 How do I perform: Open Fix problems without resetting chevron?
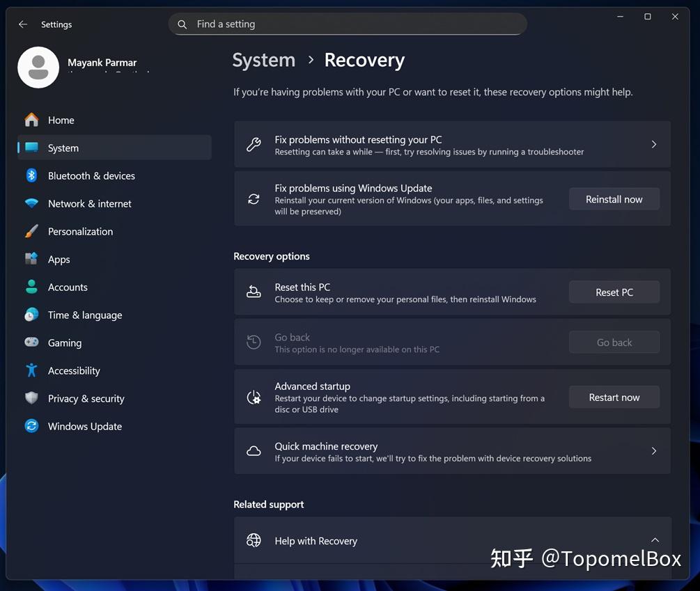[653, 144]
